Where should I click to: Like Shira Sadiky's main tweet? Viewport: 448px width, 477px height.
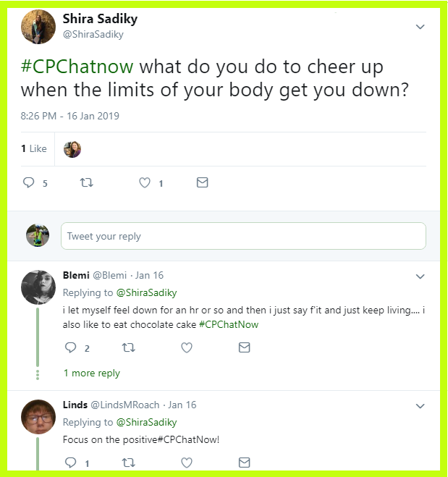(145, 183)
